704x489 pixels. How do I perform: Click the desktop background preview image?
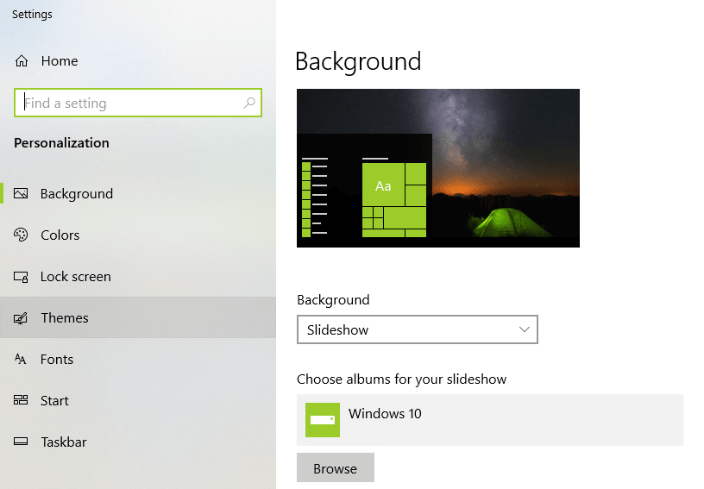point(438,168)
